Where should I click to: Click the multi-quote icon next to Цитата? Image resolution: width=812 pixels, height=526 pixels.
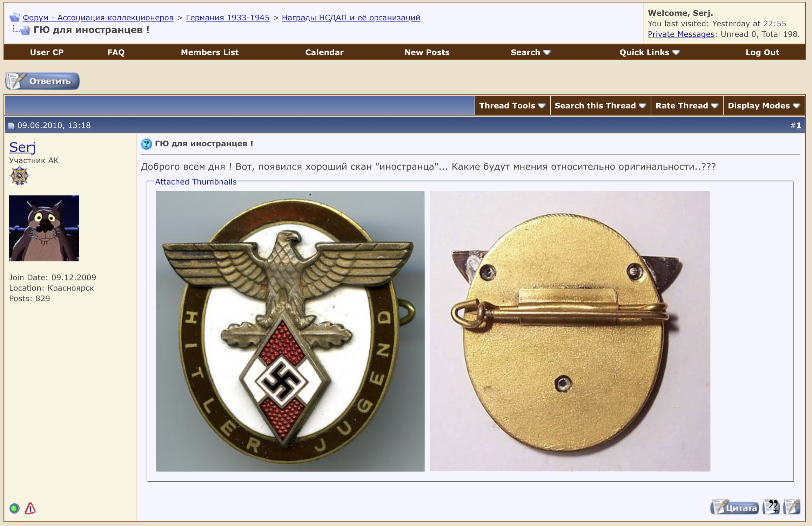coord(771,507)
